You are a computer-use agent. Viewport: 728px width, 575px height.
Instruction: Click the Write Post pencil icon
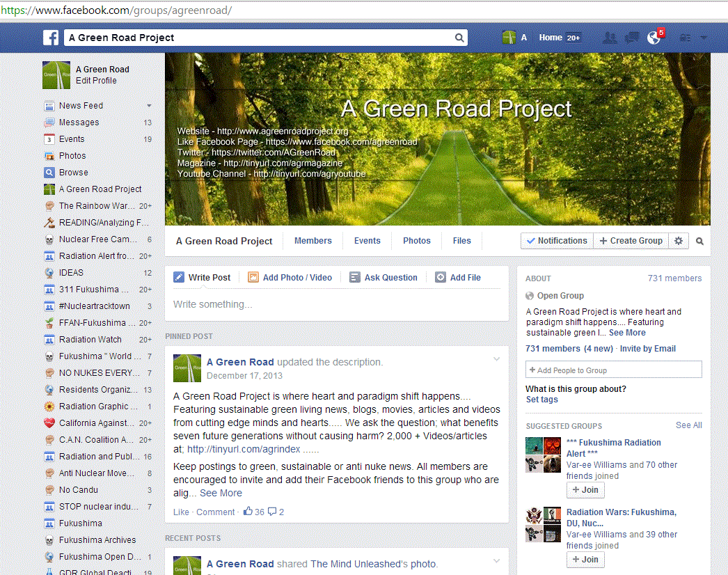click(179, 277)
